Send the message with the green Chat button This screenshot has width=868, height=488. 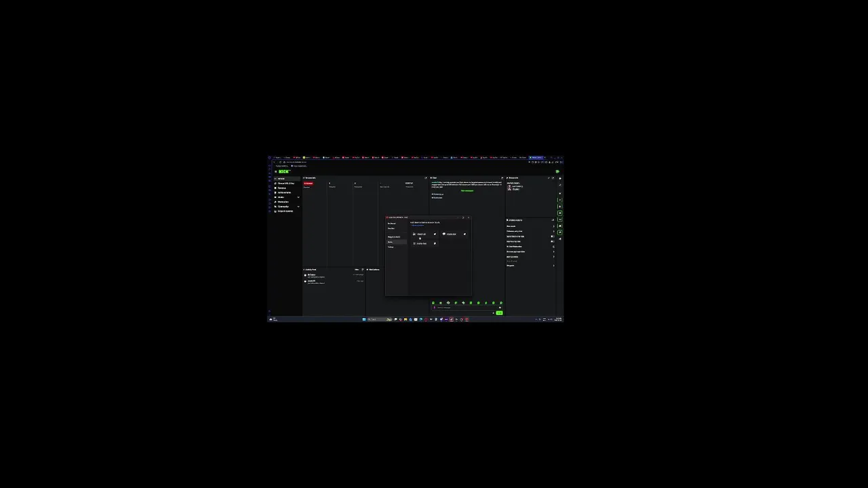pos(499,312)
